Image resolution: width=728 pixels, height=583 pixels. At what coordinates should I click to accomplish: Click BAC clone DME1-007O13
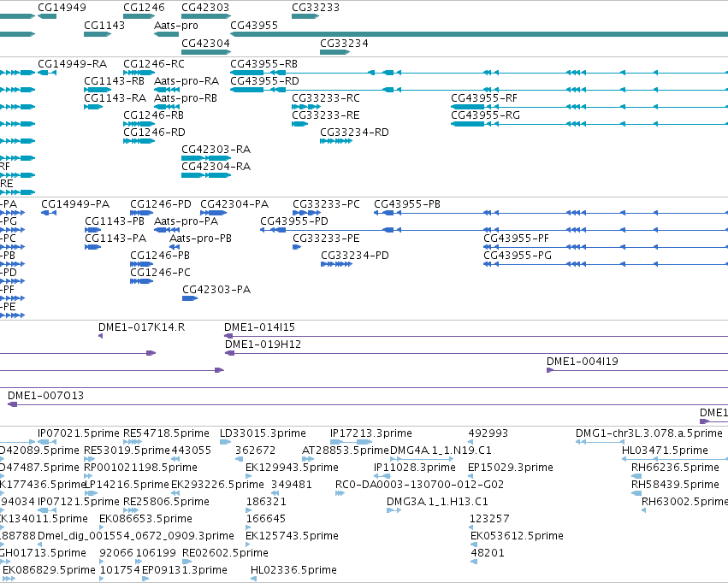(x=46, y=396)
